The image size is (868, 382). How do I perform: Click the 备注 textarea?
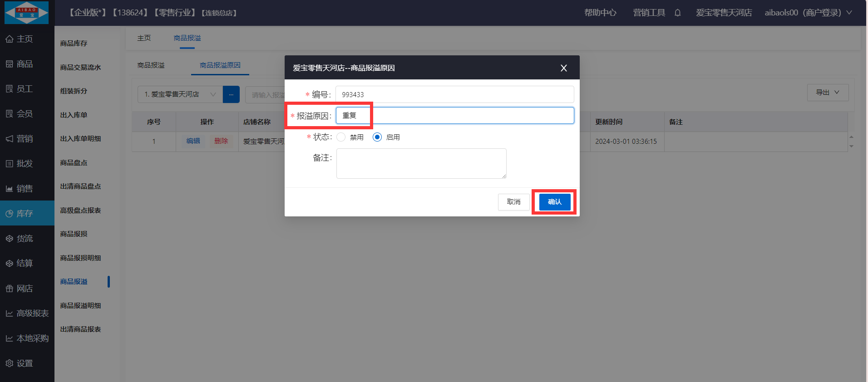pos(421,163)
